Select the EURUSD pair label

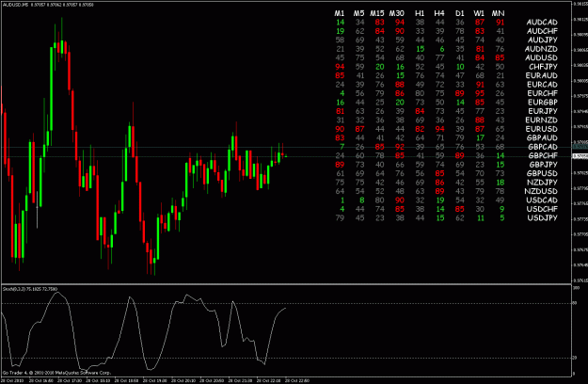click(542, 129)
